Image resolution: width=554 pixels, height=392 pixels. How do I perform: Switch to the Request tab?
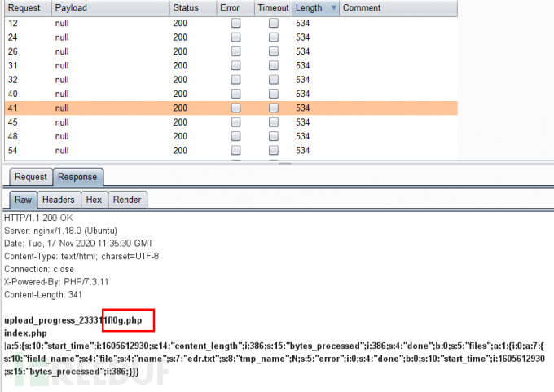31,177
